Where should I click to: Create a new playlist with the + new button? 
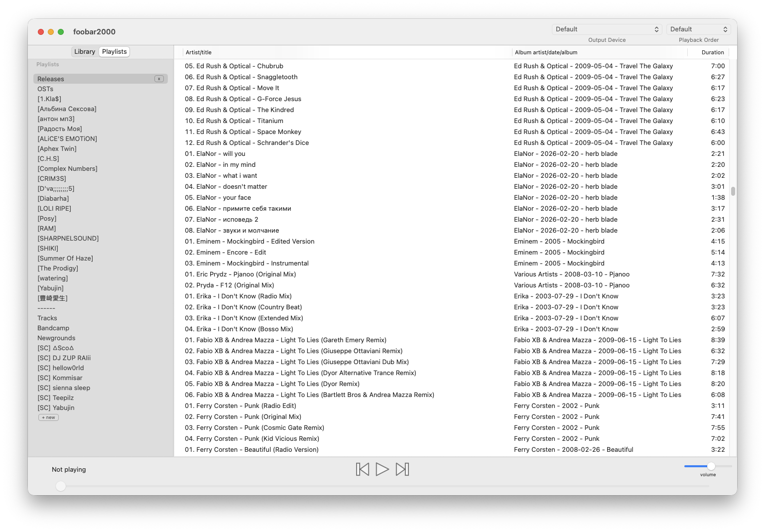tap(48, 417)
